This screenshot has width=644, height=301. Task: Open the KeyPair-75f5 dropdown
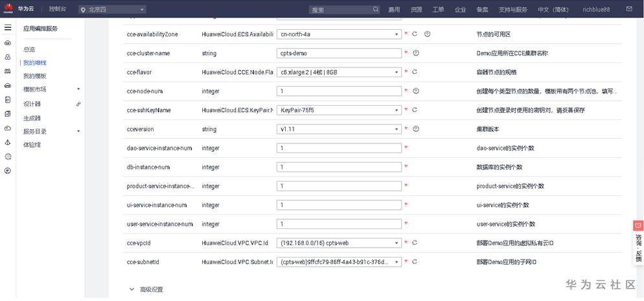tap(339, 110)
